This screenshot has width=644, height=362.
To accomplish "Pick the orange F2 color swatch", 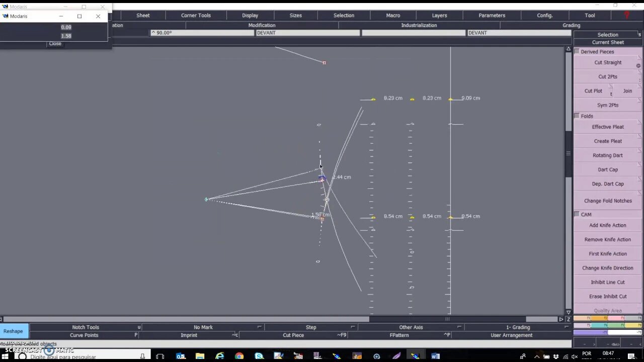I will (x=599, y=318).
